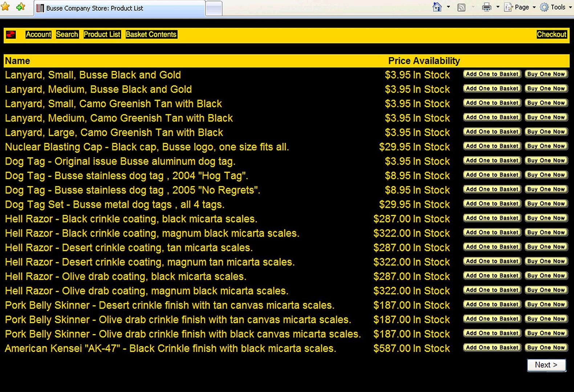Screen dimensions: 574x392
Task: Select the American Kensei AK-47 product name
Action: coord(171,348)
